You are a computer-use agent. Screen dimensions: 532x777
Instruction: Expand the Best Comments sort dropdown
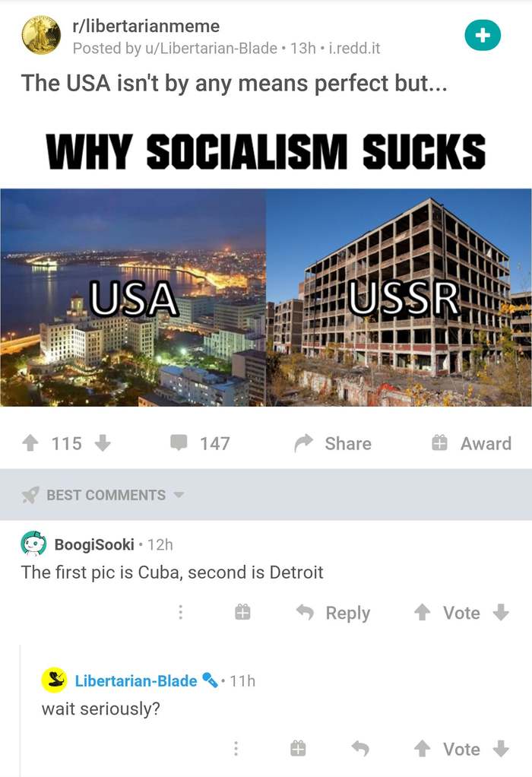tap(103, 494)
